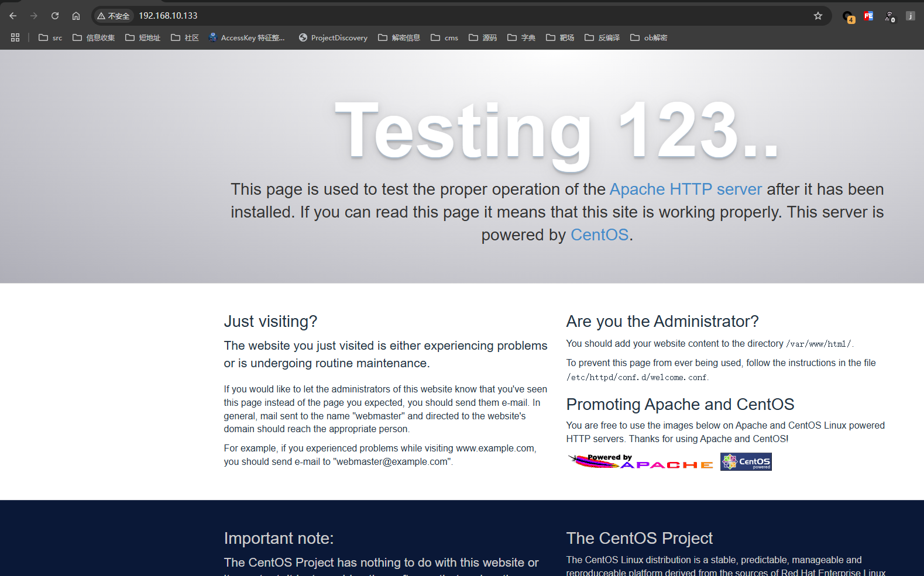Expand the "信息收集" bookmark folder
The height and width of the screenshot is (576, 924).
pyautogui.click(x=94, y=37)
